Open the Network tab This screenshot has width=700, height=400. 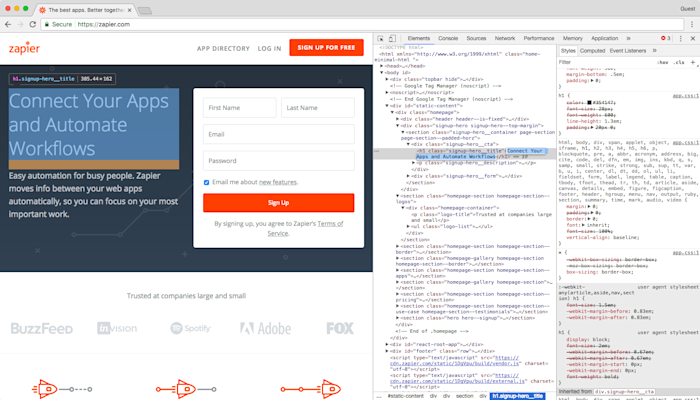tap(504, 38)
